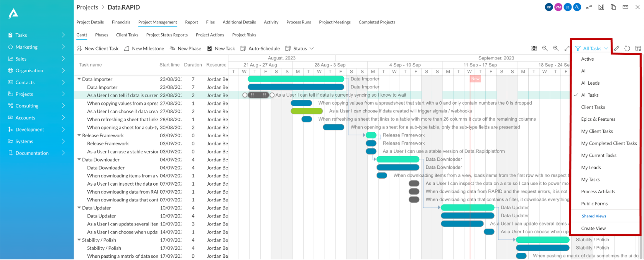
Task: Click the left handle of the selected task bar
Action: pos(245,95)
